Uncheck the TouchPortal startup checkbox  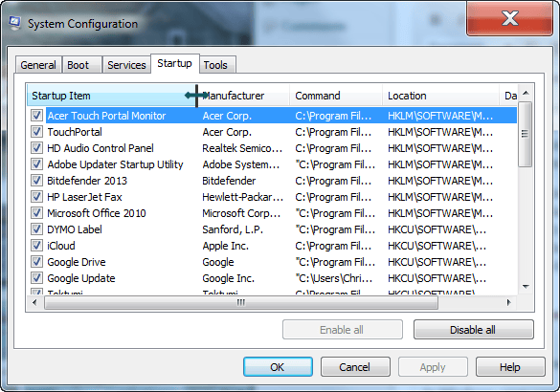click(x=36, y=132)
